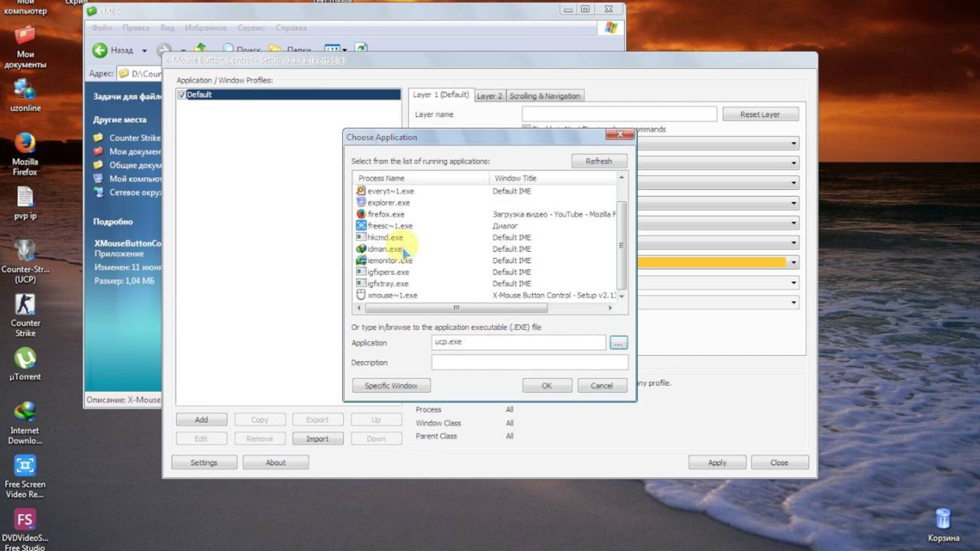Click the Назад back arrow icon
The height and width of the screenshot is (551, 980).
point(100,50)
